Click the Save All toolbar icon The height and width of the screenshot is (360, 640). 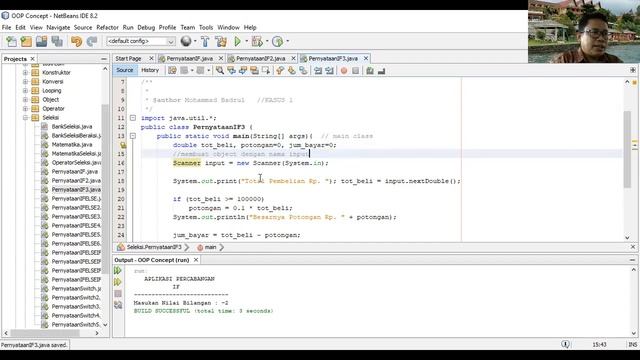tap(57, 41)
